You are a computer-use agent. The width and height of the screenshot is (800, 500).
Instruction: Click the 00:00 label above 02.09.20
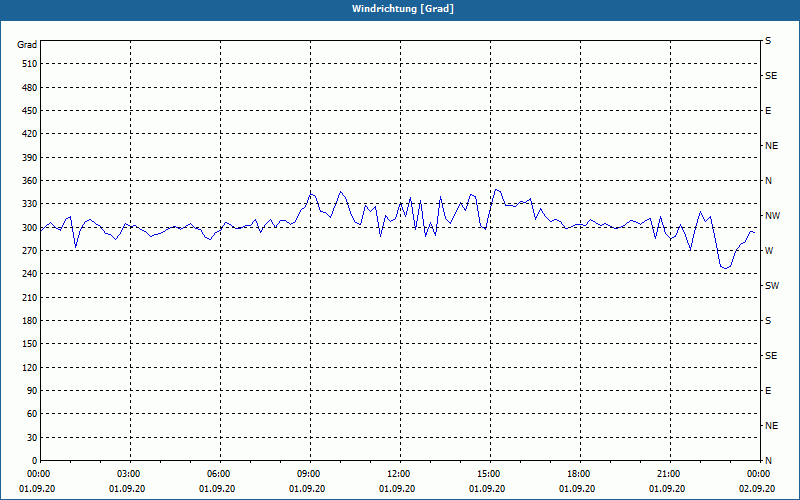tap(759, 474)
